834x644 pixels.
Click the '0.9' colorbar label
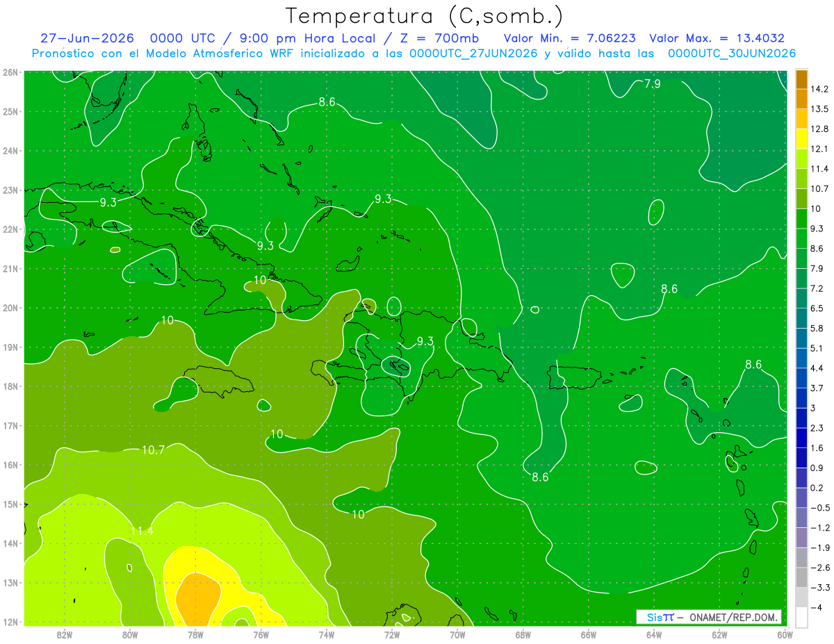coord(817,468)
